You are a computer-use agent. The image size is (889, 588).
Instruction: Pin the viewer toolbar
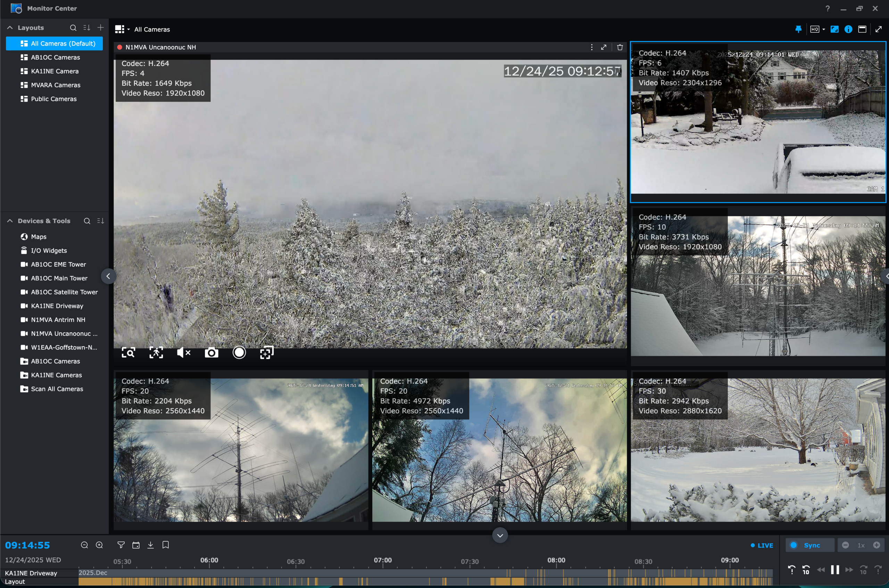tap(798, 29)
